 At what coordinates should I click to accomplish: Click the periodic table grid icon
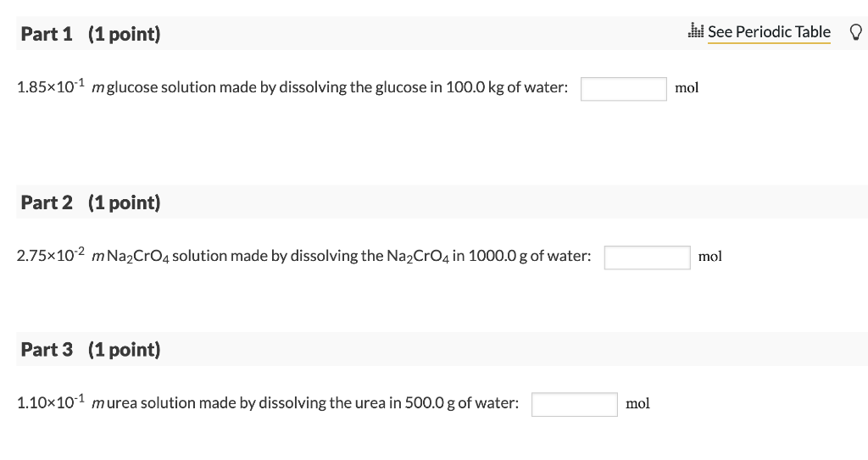[698, 31]
